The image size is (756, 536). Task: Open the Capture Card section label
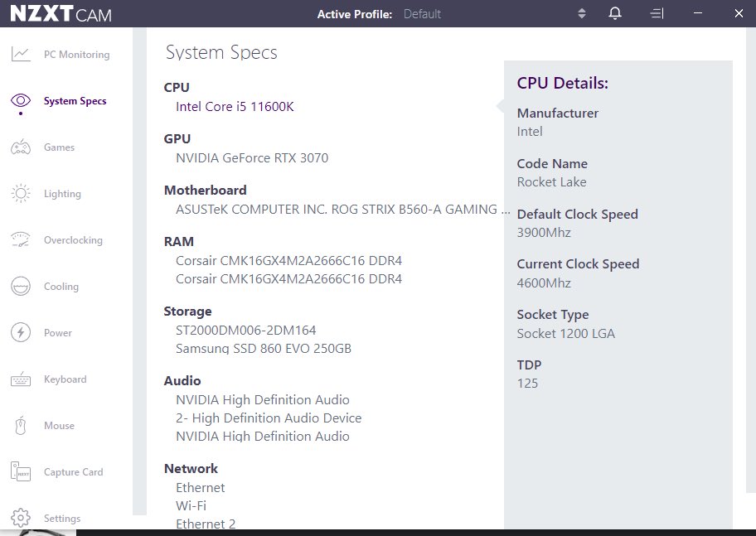tap(73, 472)
